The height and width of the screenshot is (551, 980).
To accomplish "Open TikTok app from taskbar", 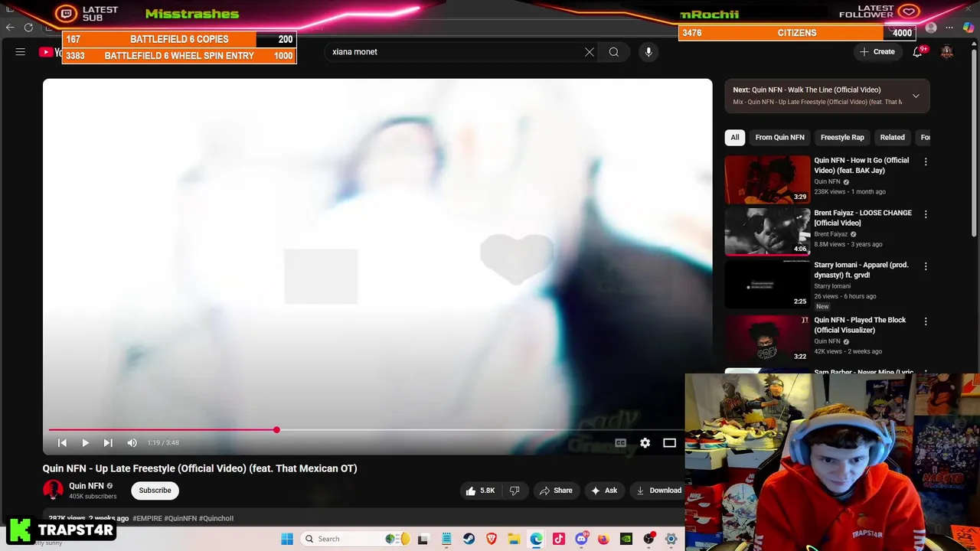I will point(559,540).
